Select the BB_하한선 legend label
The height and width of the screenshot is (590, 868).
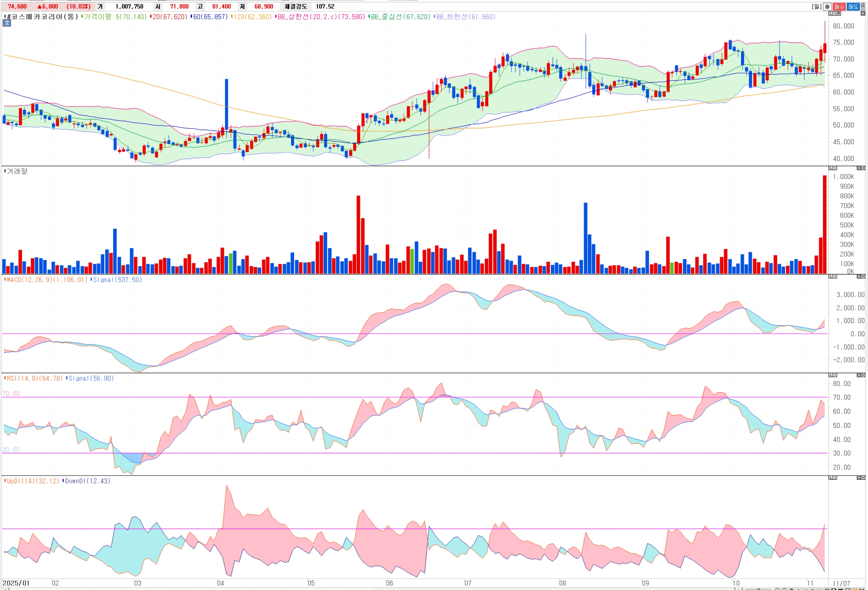tap(466, 17)
